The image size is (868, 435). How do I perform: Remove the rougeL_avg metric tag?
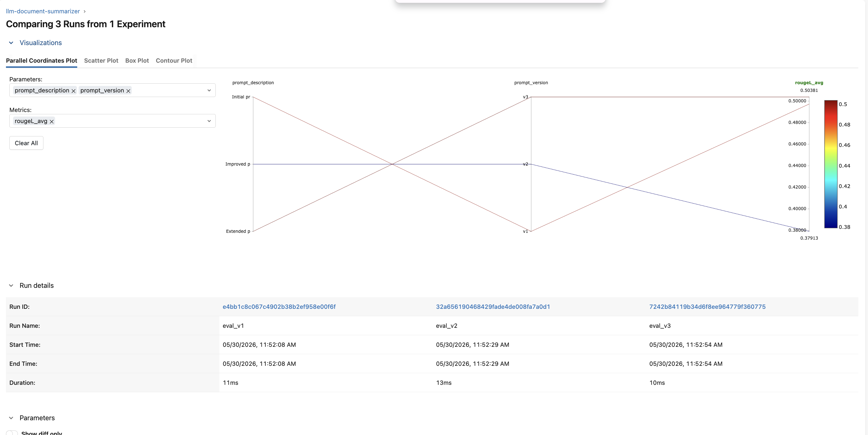pyautogui.click(x=52, y=121)
